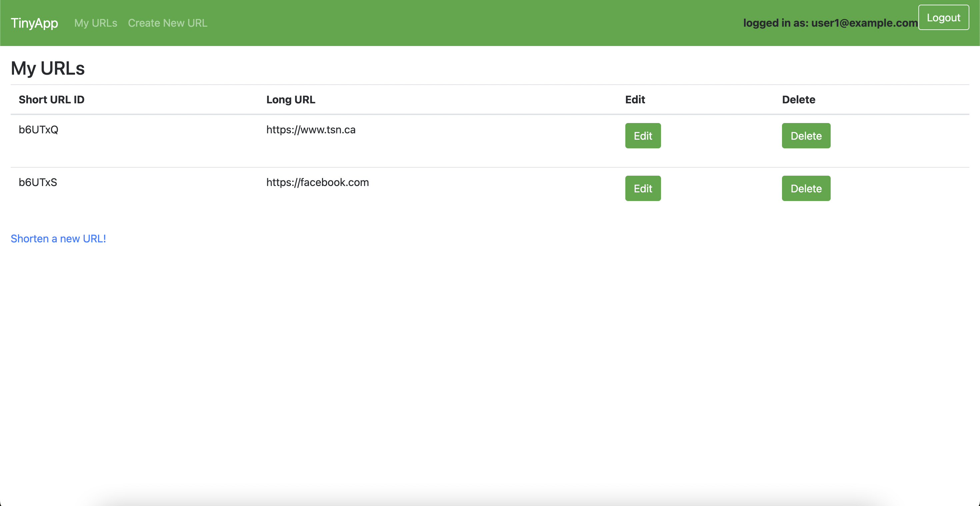Screen dimensions: 980x506
Task: Edit the b6UTxQ short URL
Action: (x=643, y=135)
